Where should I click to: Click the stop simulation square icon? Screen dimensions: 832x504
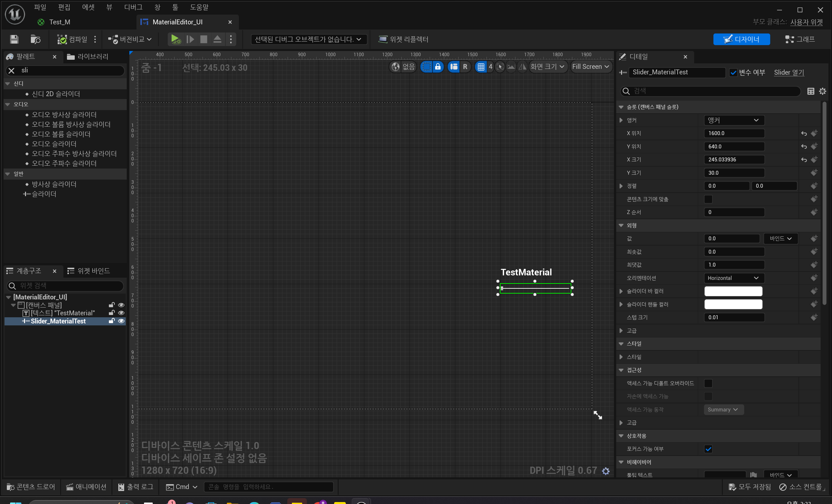203,40
